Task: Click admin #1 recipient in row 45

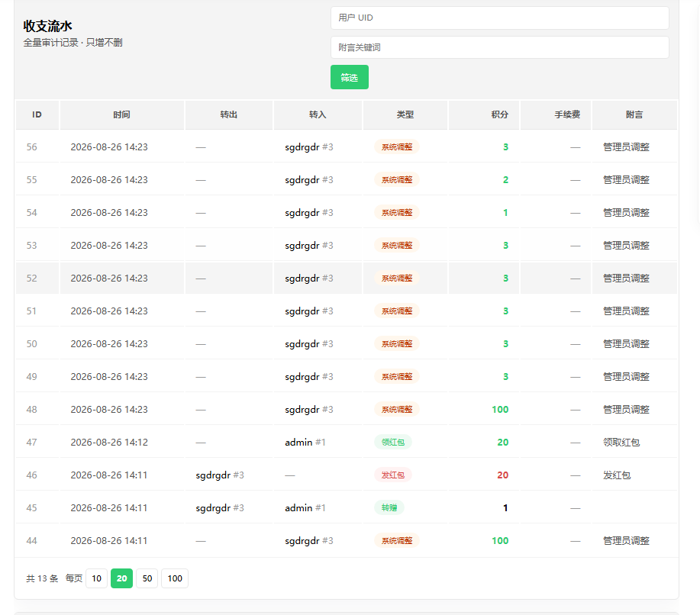Action: [305, 508]
